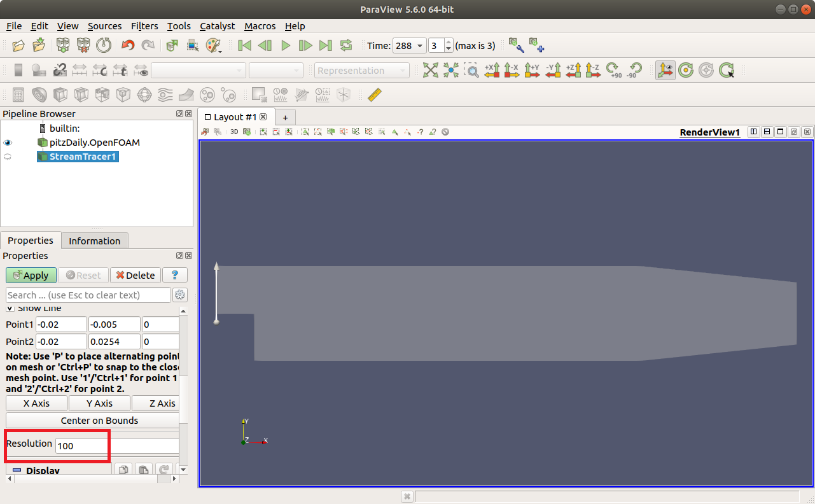Set view direction to -X
Viewport: 815px width, 504px height.
[x=512, y=70]
